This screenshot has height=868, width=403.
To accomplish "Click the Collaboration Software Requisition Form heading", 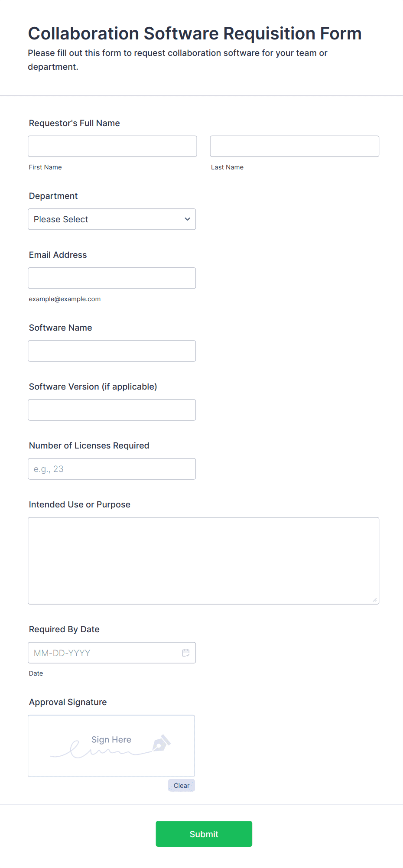I will pos(195,33).
